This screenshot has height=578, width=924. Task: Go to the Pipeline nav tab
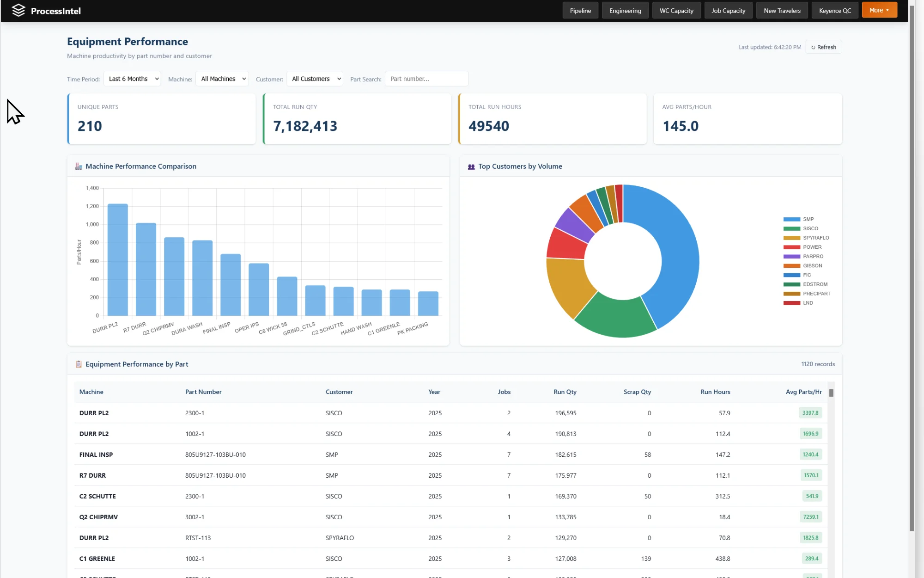tap(580, 11)
